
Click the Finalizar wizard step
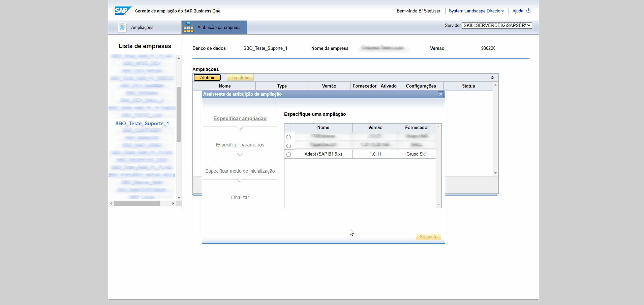240,197
